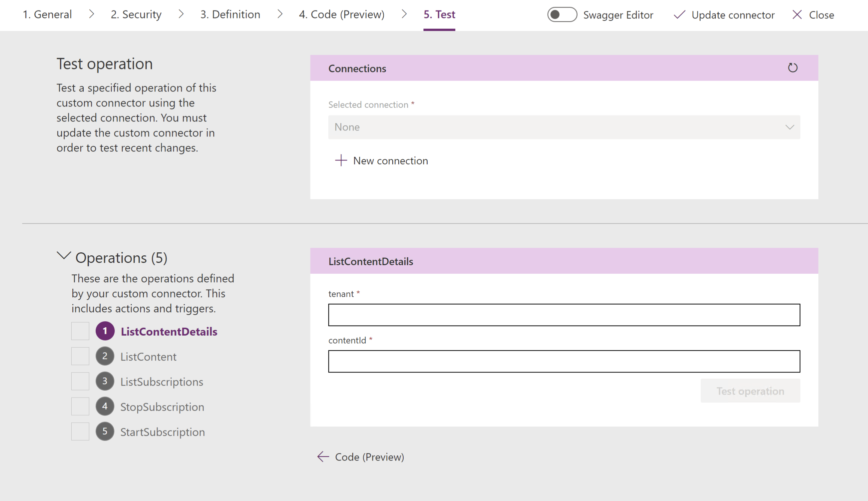
Task: Switch to the 2. Security tab
Action: [x=135, y=14]
